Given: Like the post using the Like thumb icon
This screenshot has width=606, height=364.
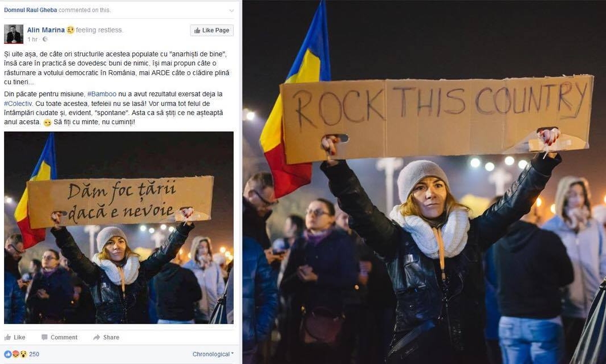Looking at the screenshot, I should point(8,337).
